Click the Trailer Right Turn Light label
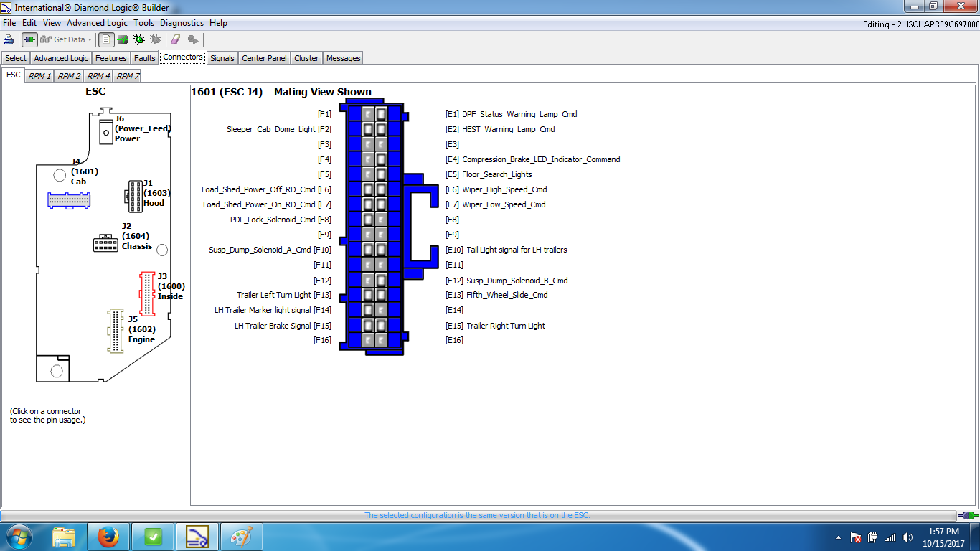 506,326
